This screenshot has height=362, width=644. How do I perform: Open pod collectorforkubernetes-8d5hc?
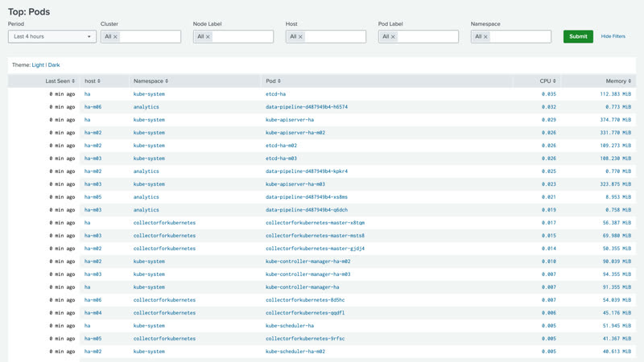click(x=305, y=300)
